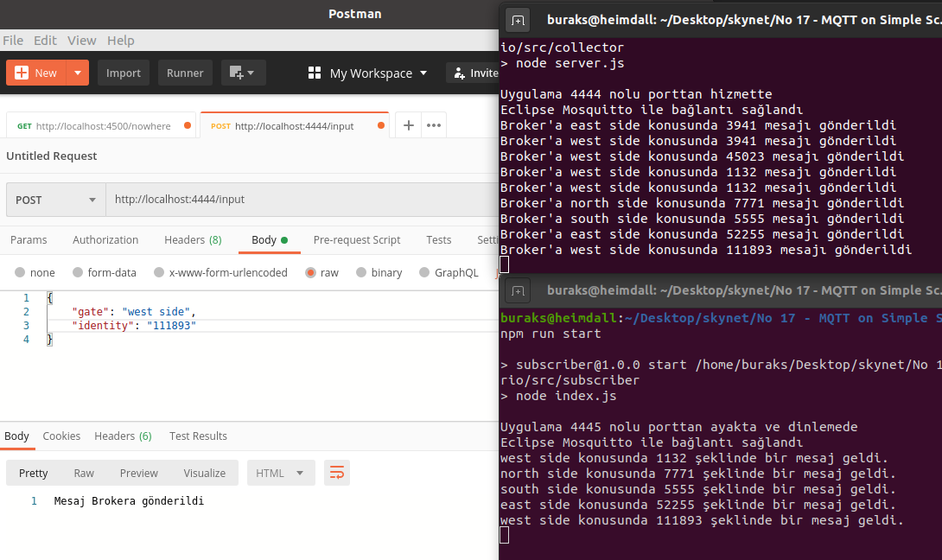Switch response view to Pretty

point(33,474)
